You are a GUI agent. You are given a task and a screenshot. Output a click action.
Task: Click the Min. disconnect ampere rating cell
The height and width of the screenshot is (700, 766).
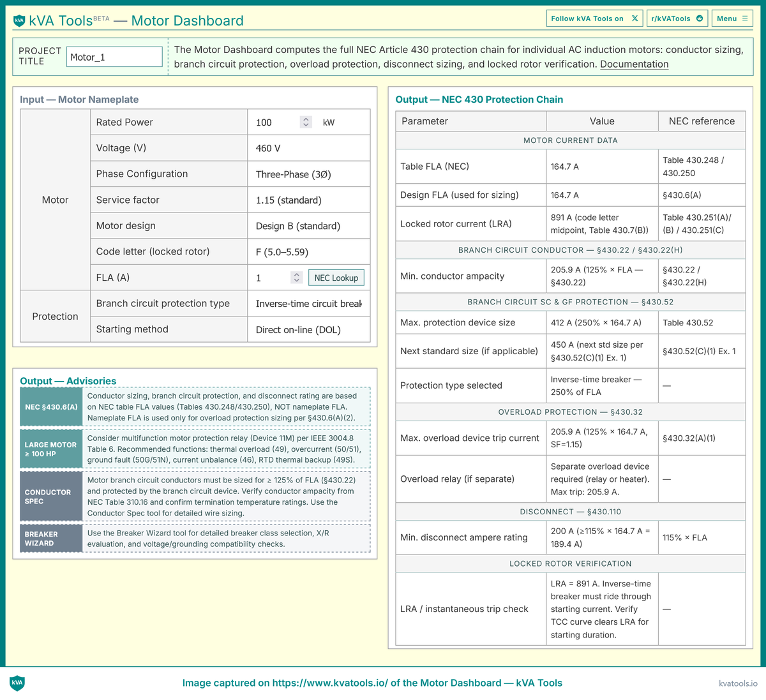pos(471,537)
